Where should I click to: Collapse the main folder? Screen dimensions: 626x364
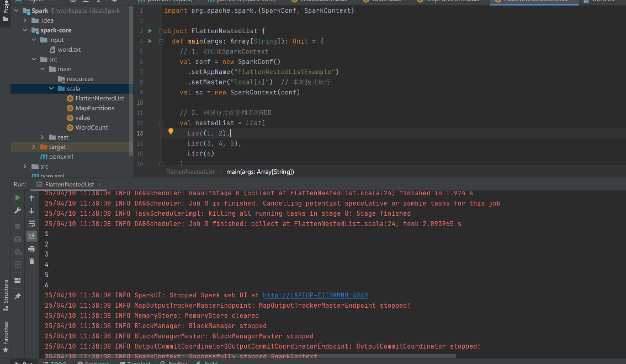(x=43, y=69)
